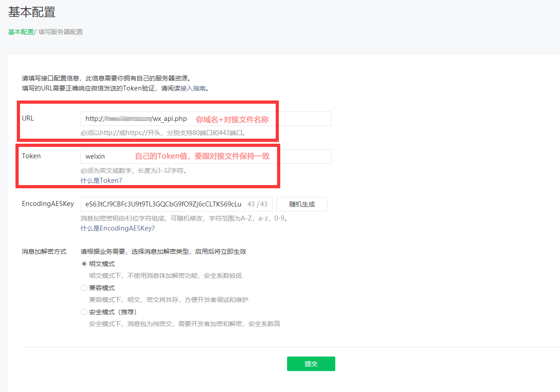This screenshot has width=560, height=392.
Task: Click the 基本配置 page heading
Action: (30, 13)
